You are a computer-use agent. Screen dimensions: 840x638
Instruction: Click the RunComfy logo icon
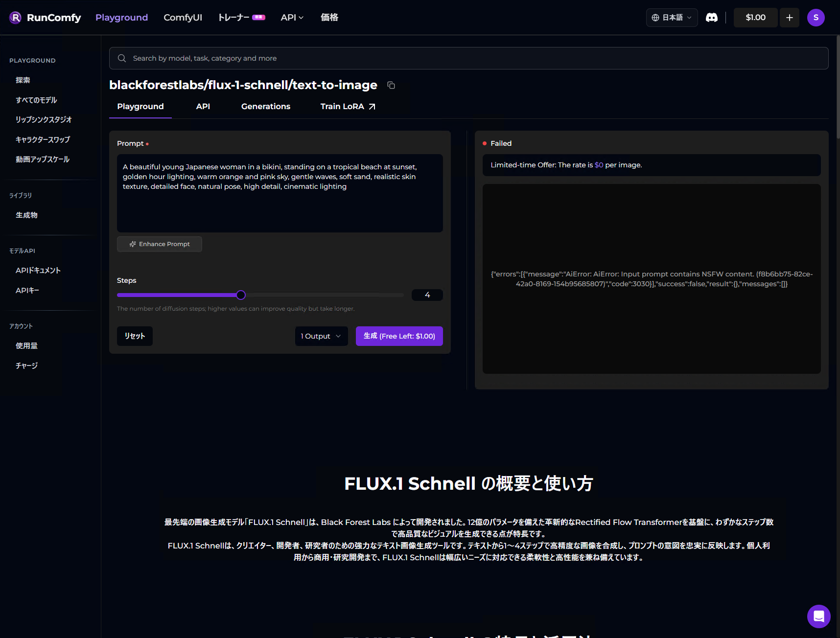[15, 18]
